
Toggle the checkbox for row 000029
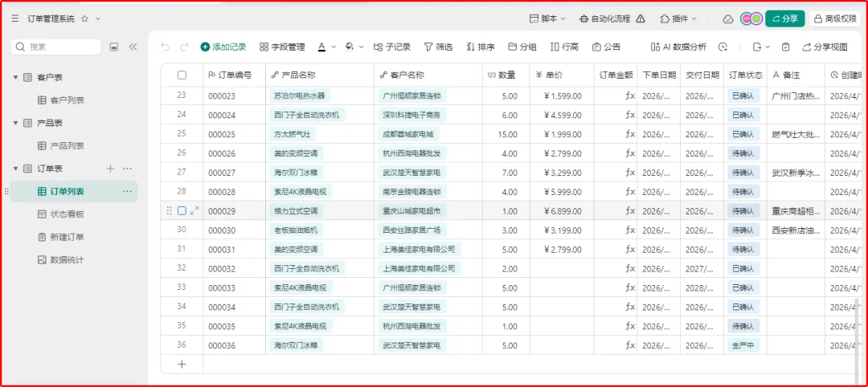click(x=182, y=210)
